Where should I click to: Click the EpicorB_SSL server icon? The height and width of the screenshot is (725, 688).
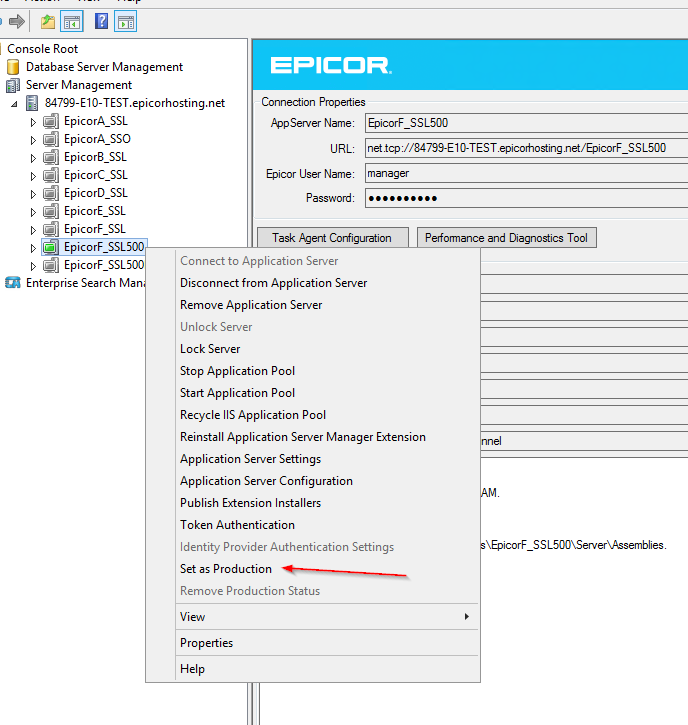pos(51,157)
